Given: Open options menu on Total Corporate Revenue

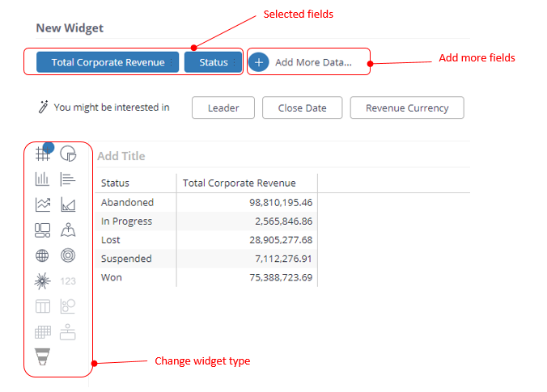Looking at the screenshot, I should click(172, 62).
